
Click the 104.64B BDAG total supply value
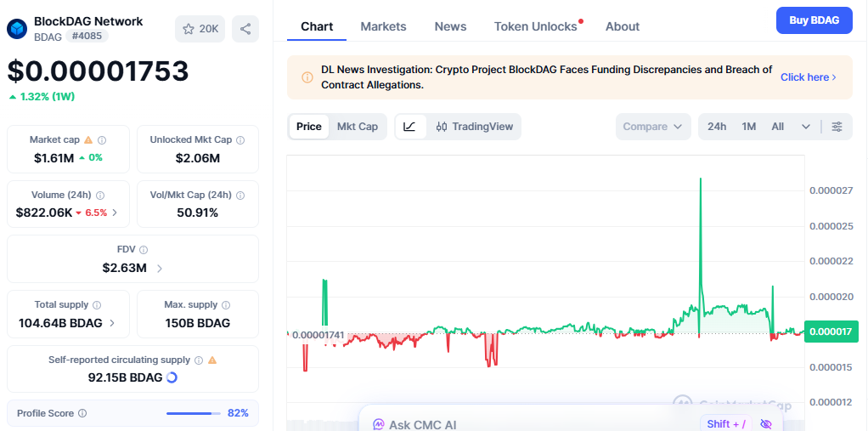pos(60,323)
